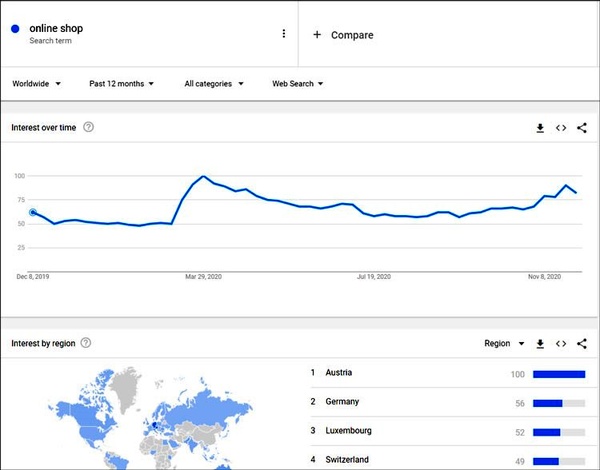Share the Interest by region card
The width and height of the screenshot is (600, 470).
click(582, 344)
